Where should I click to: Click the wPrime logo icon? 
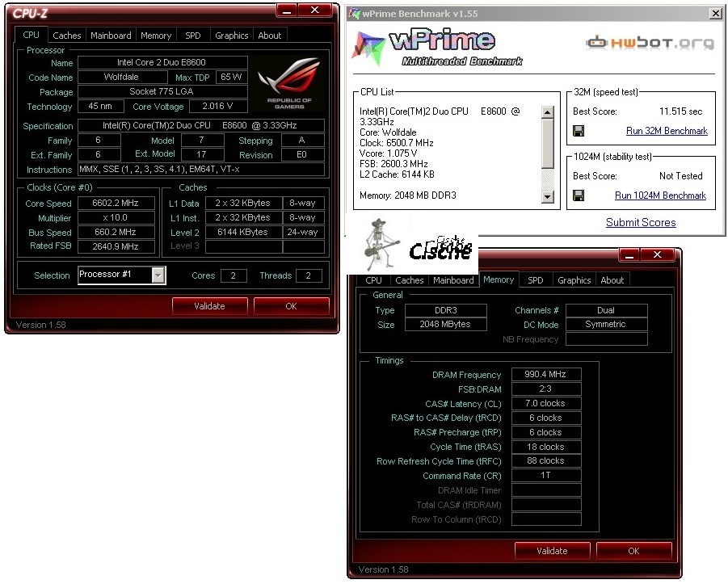369,46
